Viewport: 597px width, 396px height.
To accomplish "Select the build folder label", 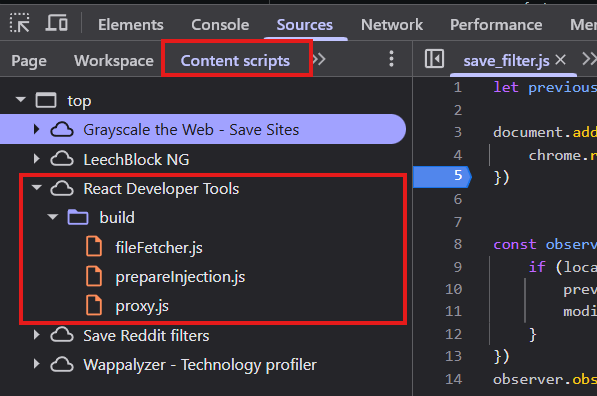I will point(117,218).
